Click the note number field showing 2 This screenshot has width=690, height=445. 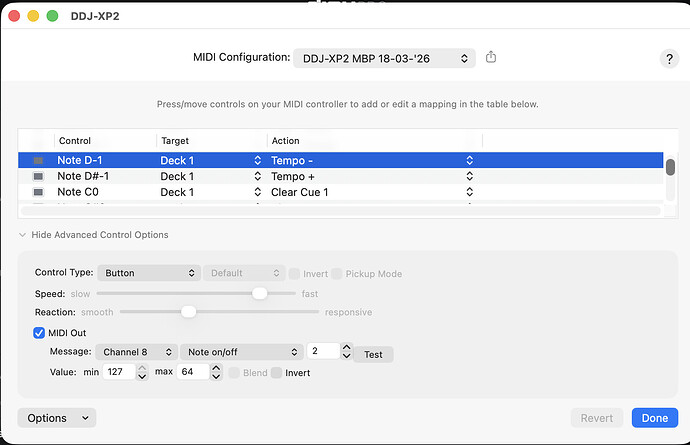[323, 351]
